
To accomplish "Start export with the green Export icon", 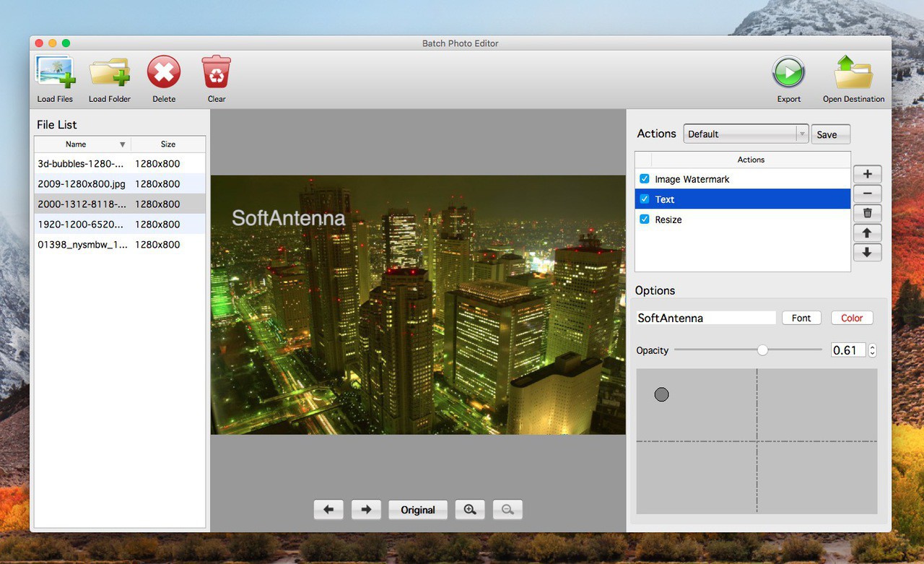I will click(788, 73).
